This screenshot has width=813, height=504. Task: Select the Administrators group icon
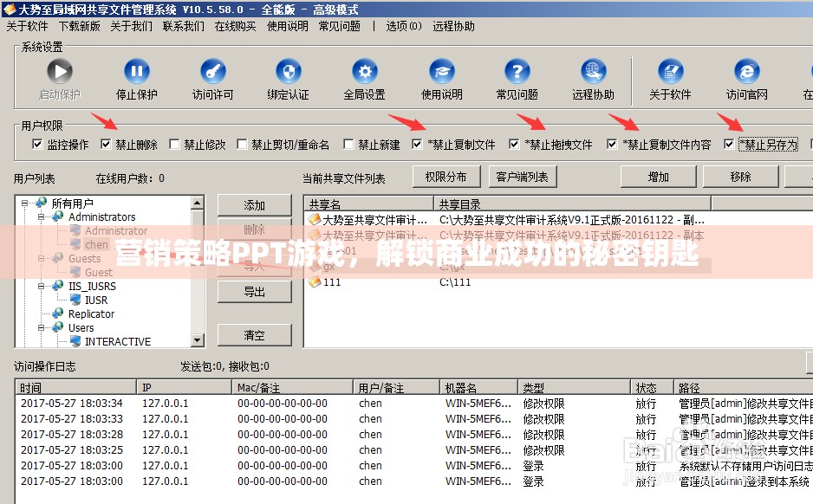pos(58,216)
